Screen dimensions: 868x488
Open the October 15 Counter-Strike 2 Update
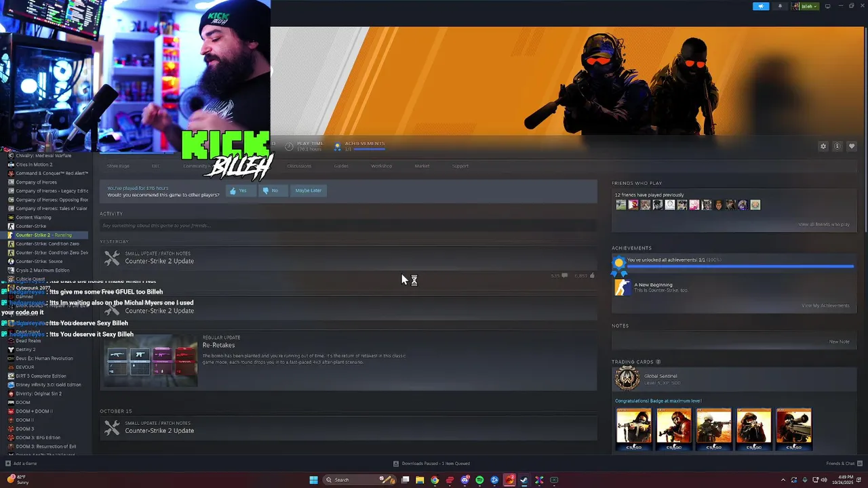coord(159,430)
